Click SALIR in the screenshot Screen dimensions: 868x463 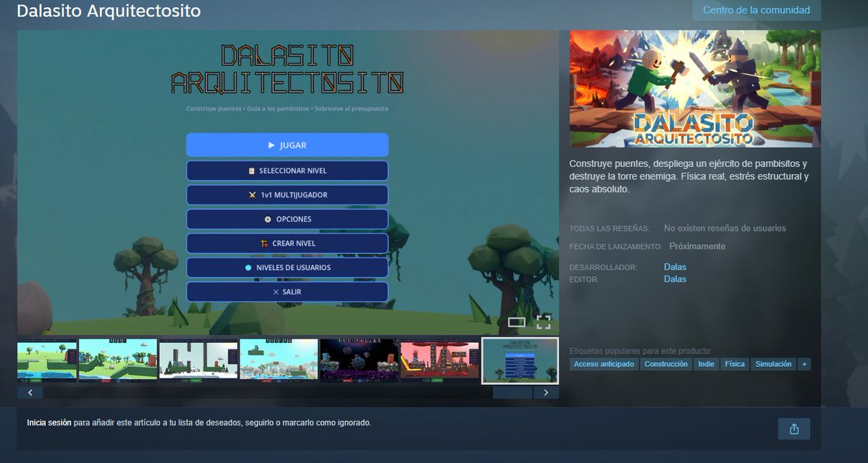pyautogui.click(x=287, y=292)
